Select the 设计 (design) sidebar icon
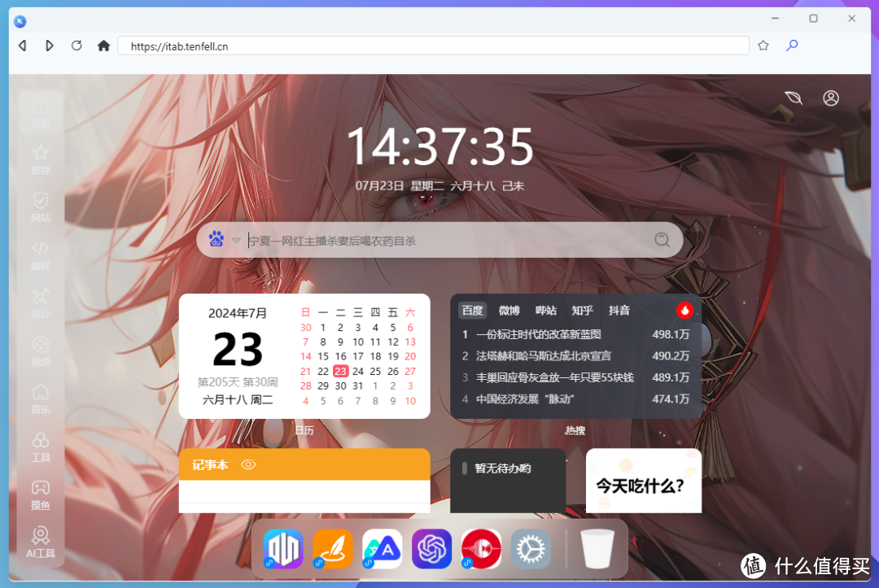The width and height of the screenshot is (879, 588). (x=41, y=302)
